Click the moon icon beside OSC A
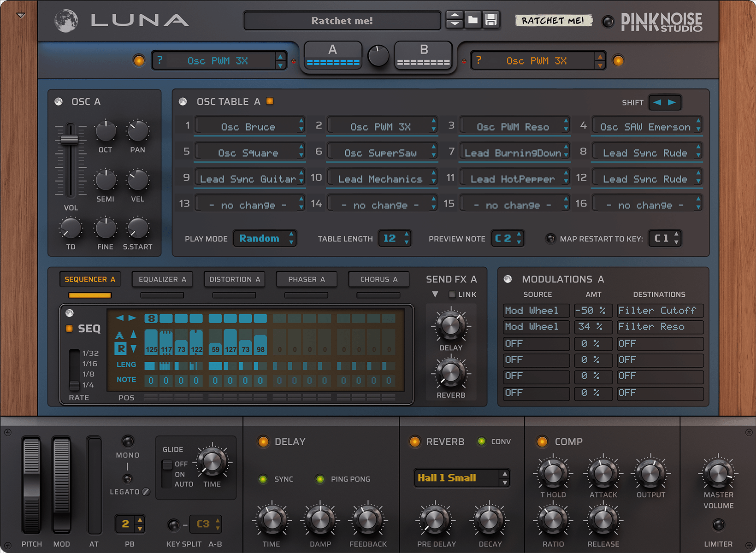The width and height of the screenshot is (756, 553). pos(59,101)
